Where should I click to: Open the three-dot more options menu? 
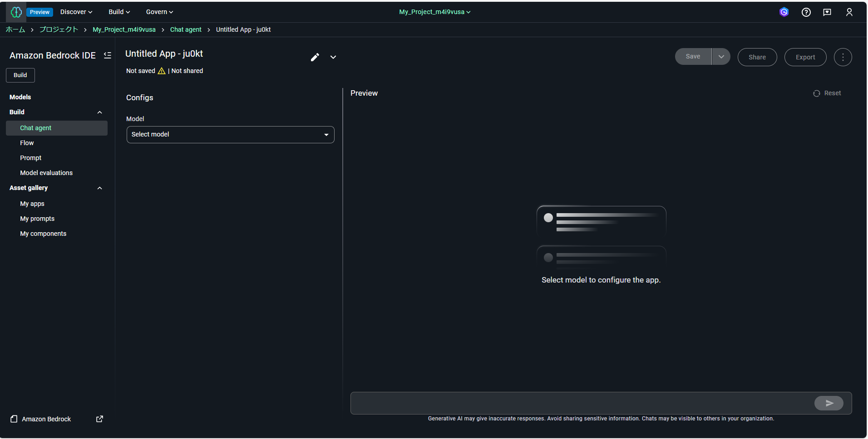pyautogui.click(x=843, y=57)
